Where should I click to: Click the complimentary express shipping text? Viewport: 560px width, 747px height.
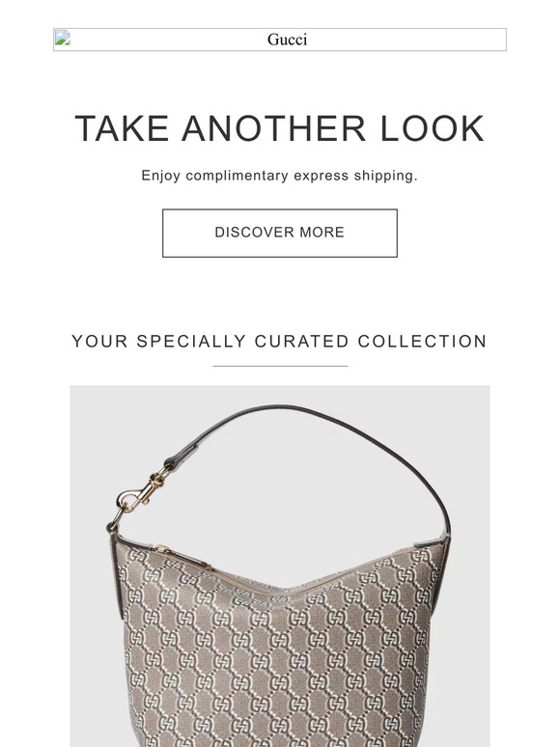tap(280, 176)
